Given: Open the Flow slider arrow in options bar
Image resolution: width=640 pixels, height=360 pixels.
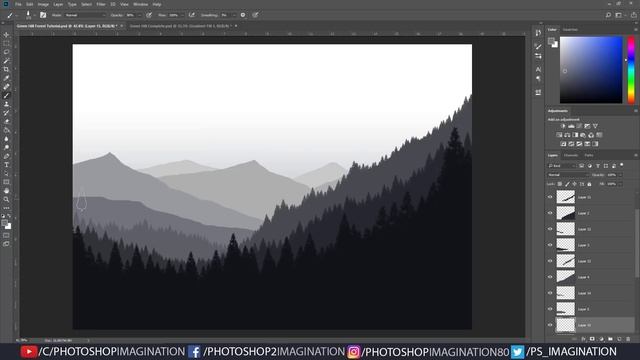Looking at the screenshot, I should tap(182, 15).
